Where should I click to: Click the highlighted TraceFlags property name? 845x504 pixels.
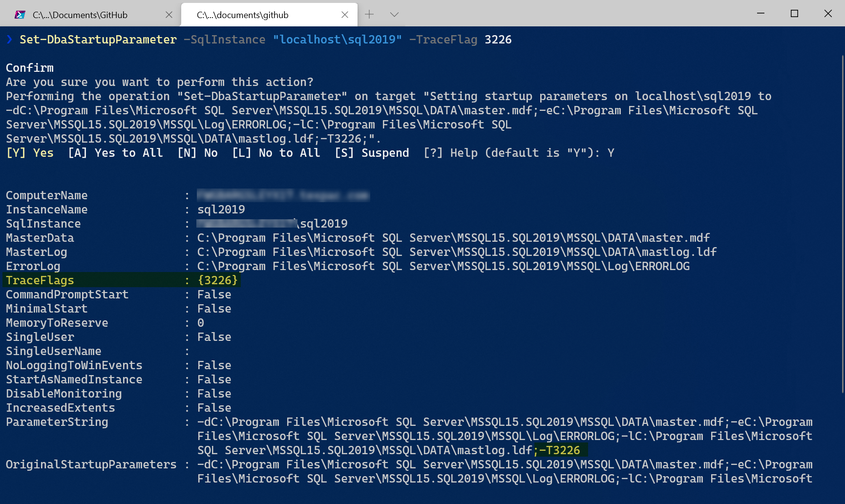coord(40,280)
